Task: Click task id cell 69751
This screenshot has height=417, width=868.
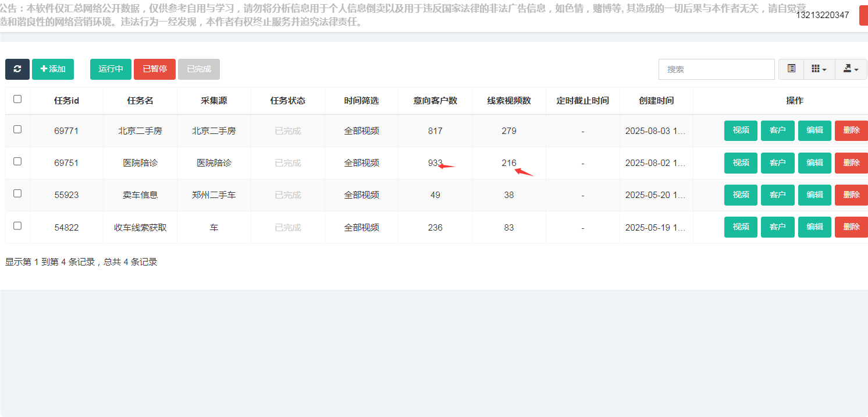Action: [66, 163]
